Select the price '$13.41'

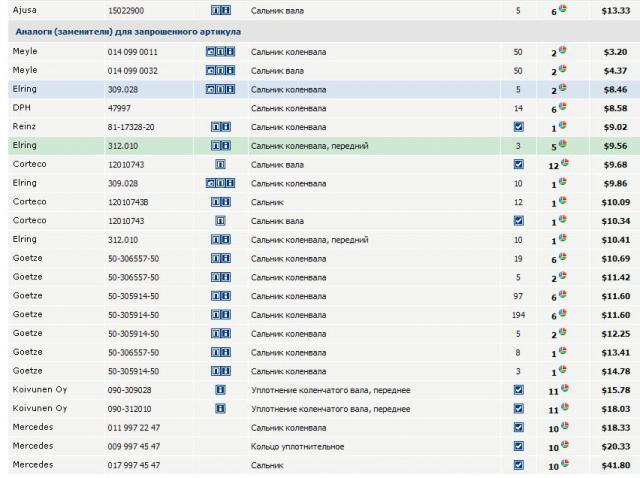(x=616, y=353)
